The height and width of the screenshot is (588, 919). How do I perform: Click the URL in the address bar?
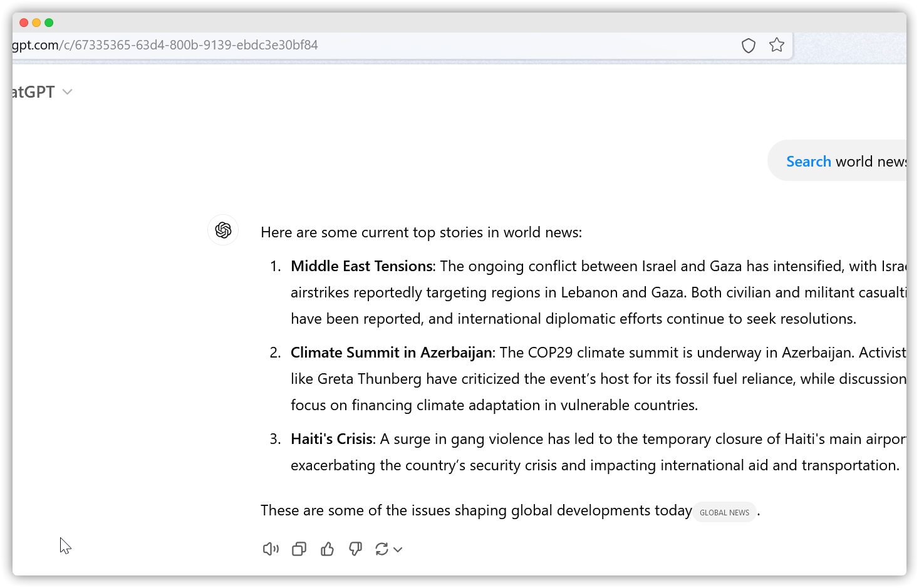(165, 45)
